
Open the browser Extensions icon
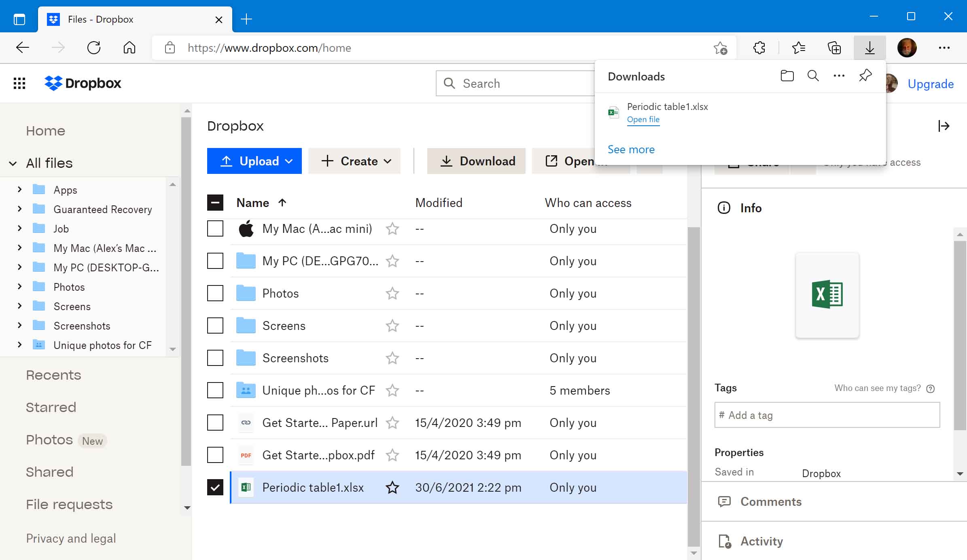(x=759, y=48)
